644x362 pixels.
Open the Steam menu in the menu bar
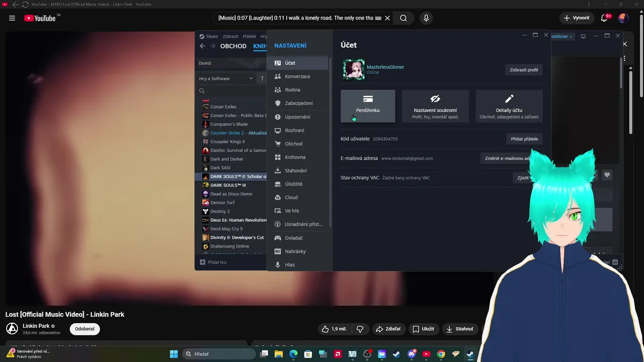(209, 36)
